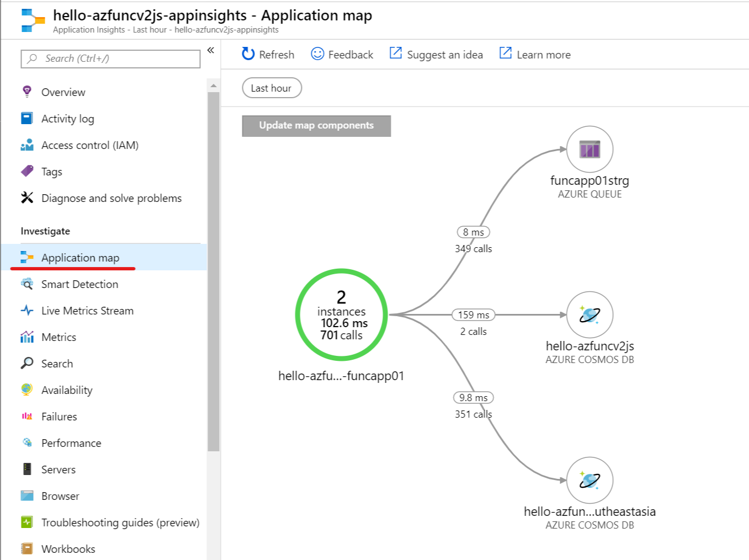
Task: Open the Learn more link
Action: 534,54
